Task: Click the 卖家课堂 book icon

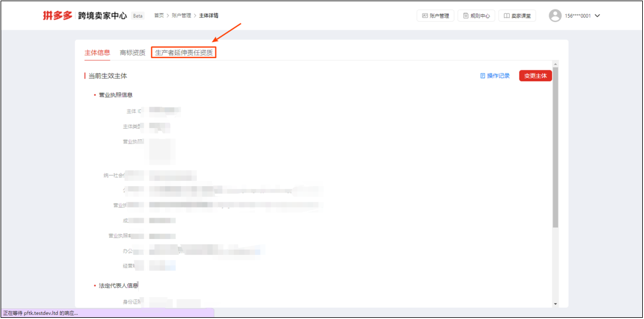Action: pyautogui.click(x=506, y=16)
